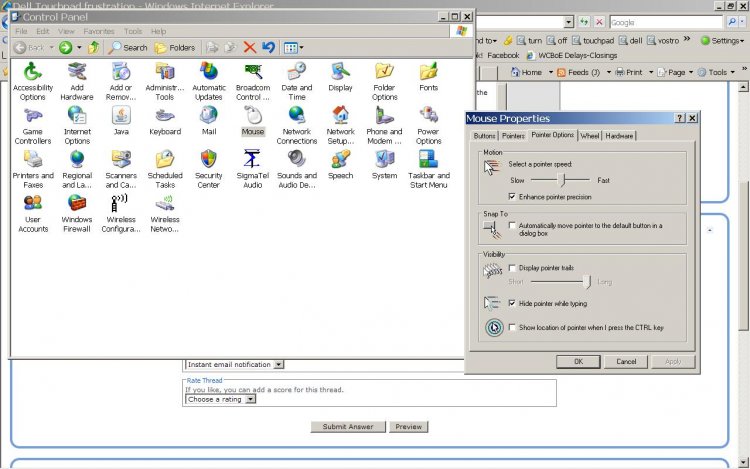Toggle Hide pointer while typing checkbox

point(512,303)
